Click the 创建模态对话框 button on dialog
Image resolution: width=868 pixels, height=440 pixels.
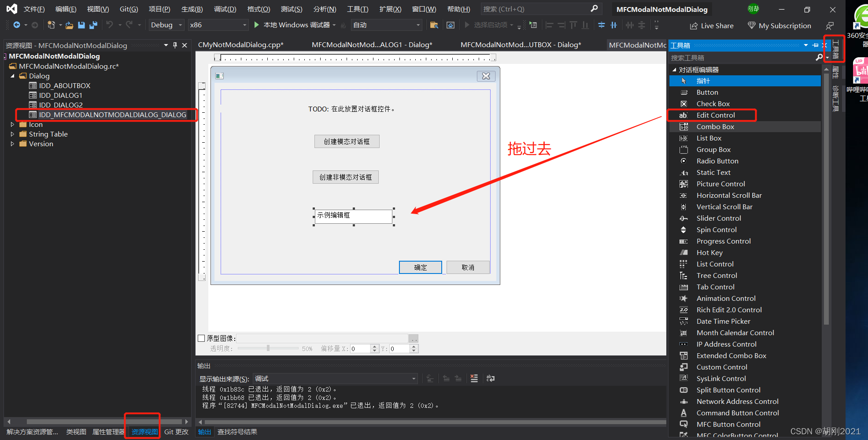coord(347,141)
